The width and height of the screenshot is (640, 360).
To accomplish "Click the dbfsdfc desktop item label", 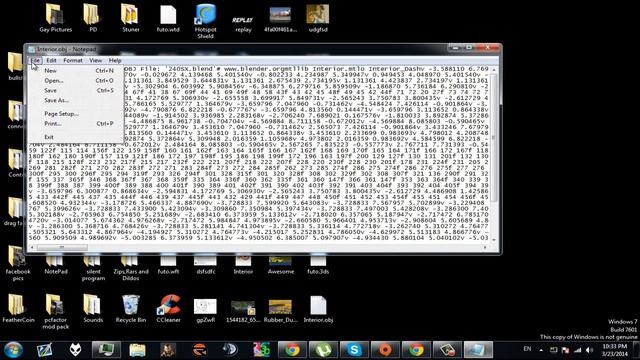I will (205, 271).
